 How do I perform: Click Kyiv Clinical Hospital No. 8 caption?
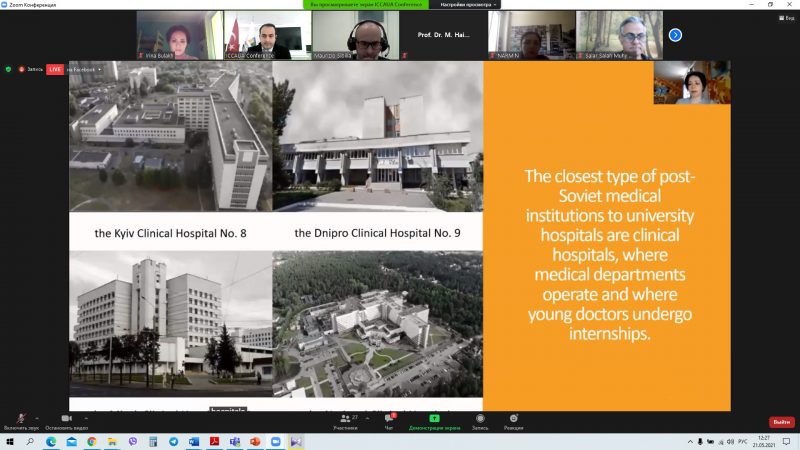tap(170, 233)
